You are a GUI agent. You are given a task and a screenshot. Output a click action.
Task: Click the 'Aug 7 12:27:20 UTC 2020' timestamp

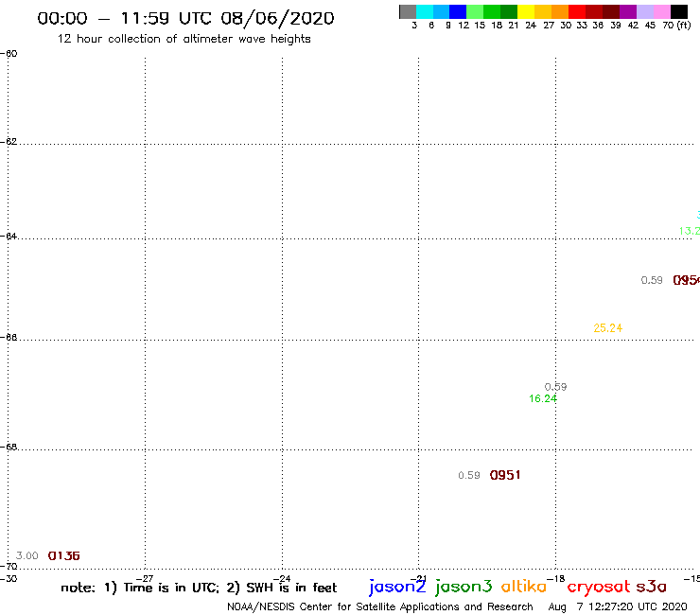[618, 606]
